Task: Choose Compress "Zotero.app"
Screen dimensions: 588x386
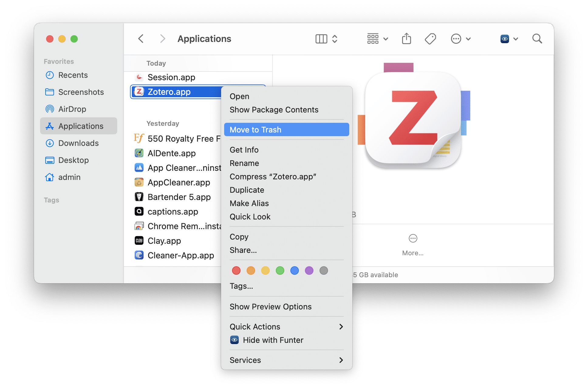Action: pos(286,177)
